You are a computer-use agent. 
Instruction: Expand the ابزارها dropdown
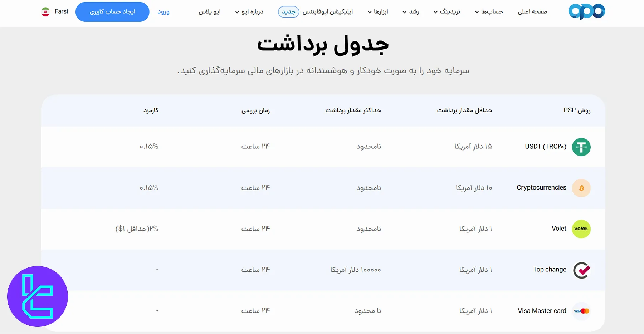(x=377, y=11)
